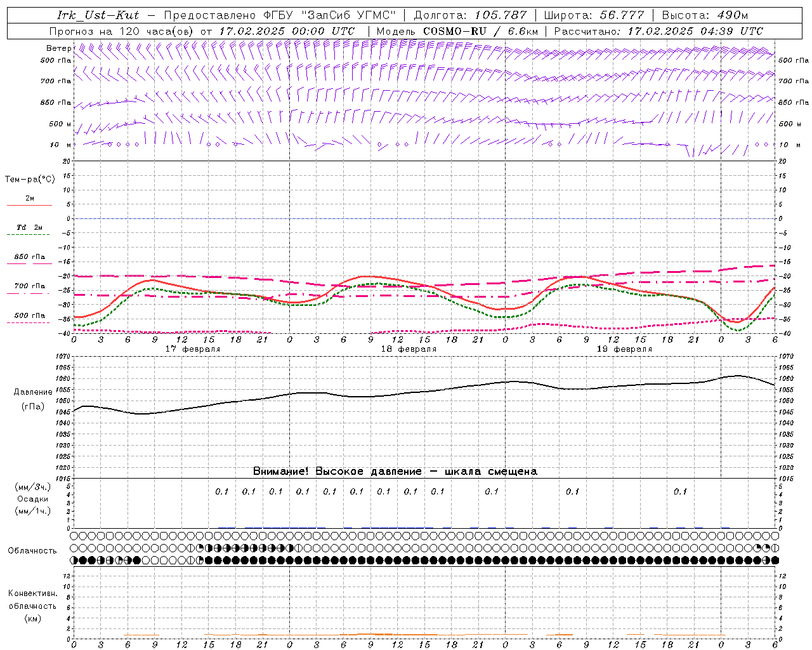Click the model name COSMO-RU / 6.6км
Screen dimensions: 812x650
480,31
